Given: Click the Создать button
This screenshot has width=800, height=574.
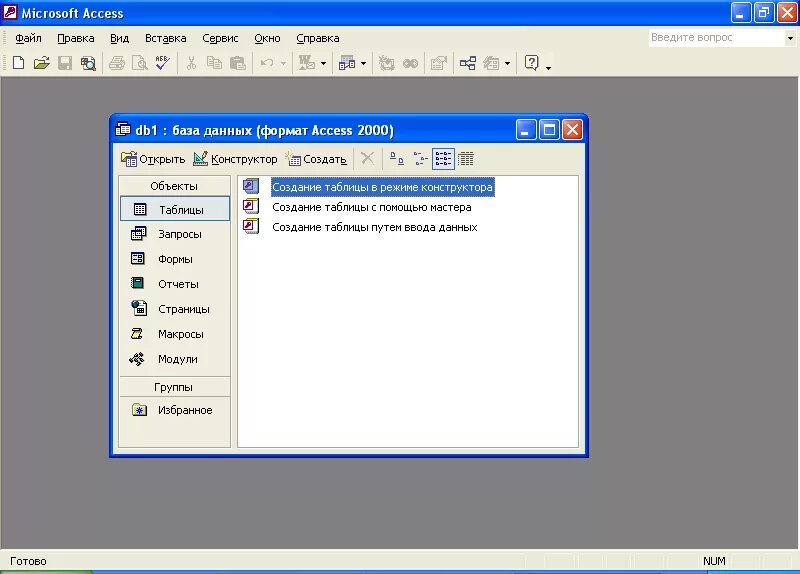Looking at the screenshot, I should click(x=316, y=159).
